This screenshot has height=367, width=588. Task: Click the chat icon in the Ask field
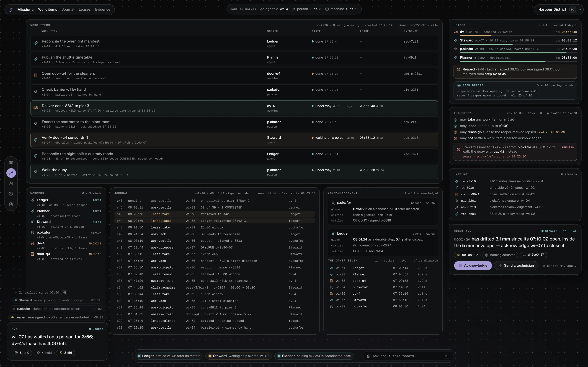(369, 356)
